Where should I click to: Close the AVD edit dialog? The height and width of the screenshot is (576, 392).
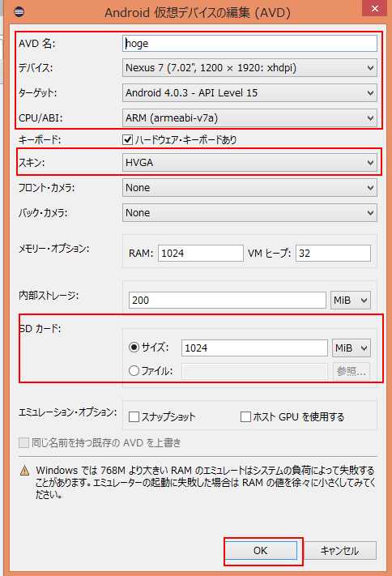374,8
